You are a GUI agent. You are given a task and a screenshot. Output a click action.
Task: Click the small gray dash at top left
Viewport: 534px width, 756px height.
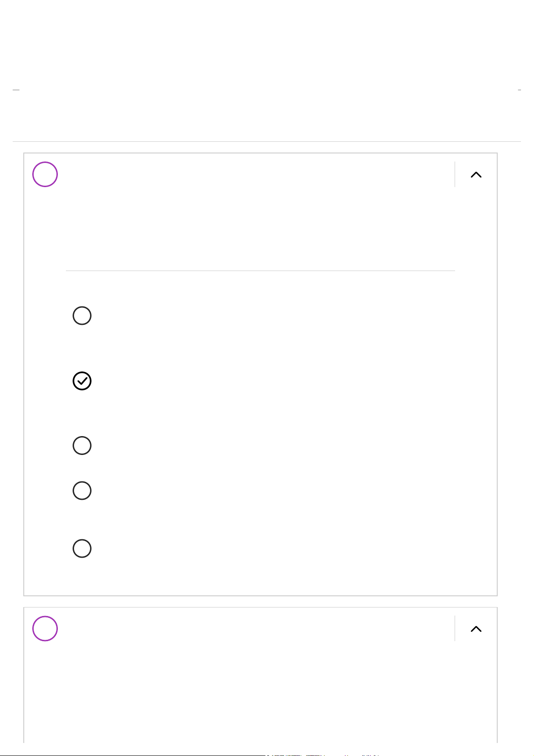(16, 90)
